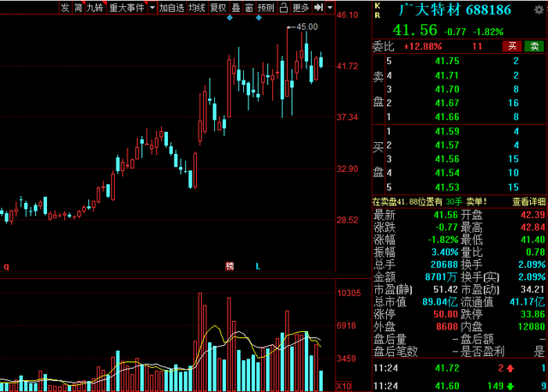Viewport: 548px width, 392px height.
Task: Open 复权 price adjustment option
Action: [x=218, y=8]
